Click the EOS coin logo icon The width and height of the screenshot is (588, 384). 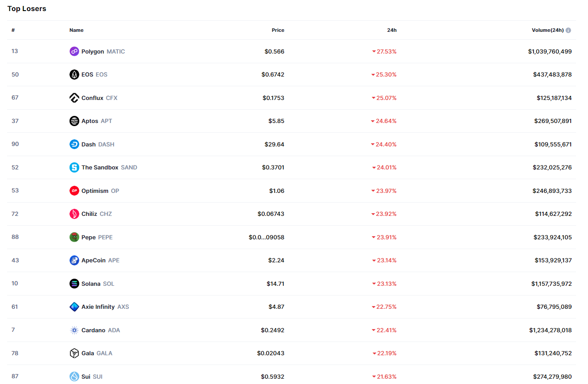point(74,74)
